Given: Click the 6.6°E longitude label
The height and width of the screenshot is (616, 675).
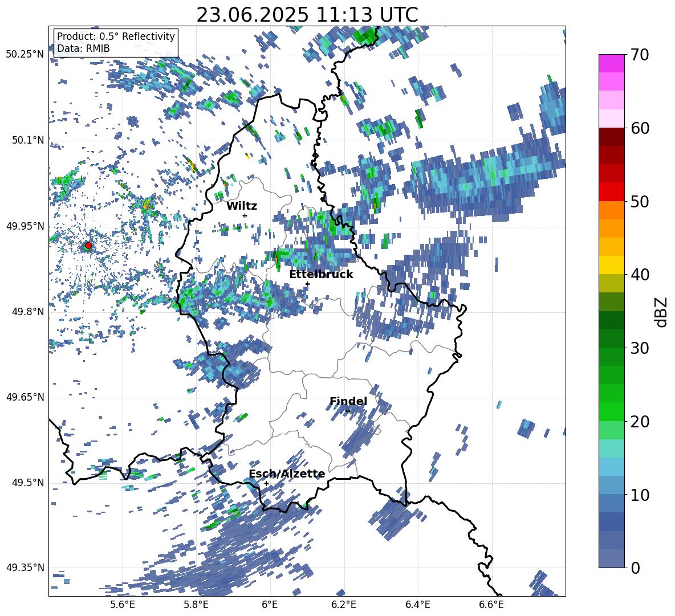Looking at the screenshot, I should click(491, 605).
